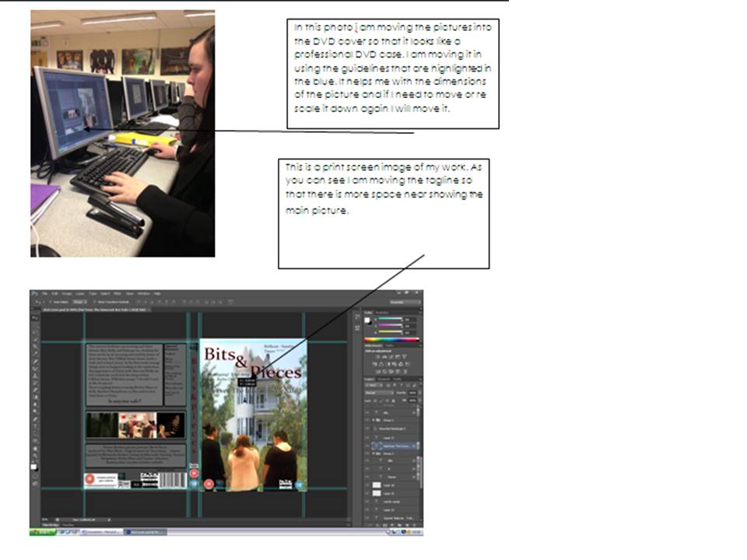Viewport: 747px width, 560px height.
Task: Click the Quick Mask mode icon
Action: (x=35, y=476)
